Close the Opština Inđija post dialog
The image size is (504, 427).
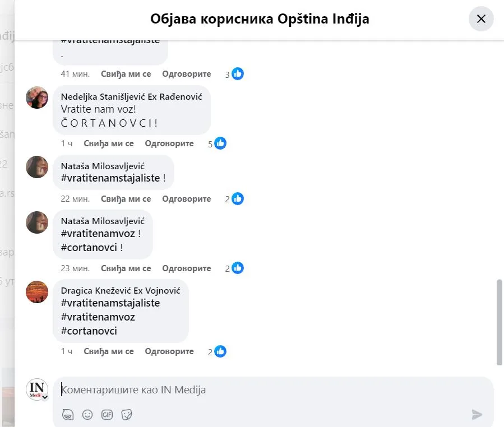tap(481, 19)
